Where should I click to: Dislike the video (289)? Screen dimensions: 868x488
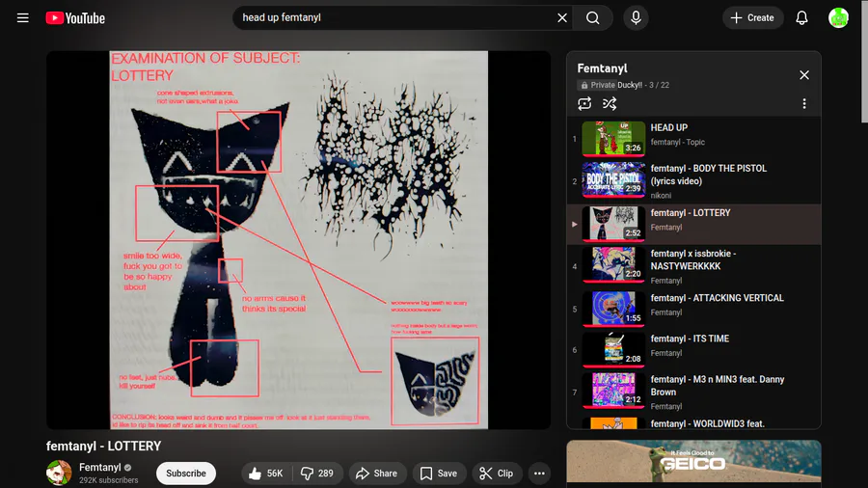pyautogui.click(x=317, y=474)
